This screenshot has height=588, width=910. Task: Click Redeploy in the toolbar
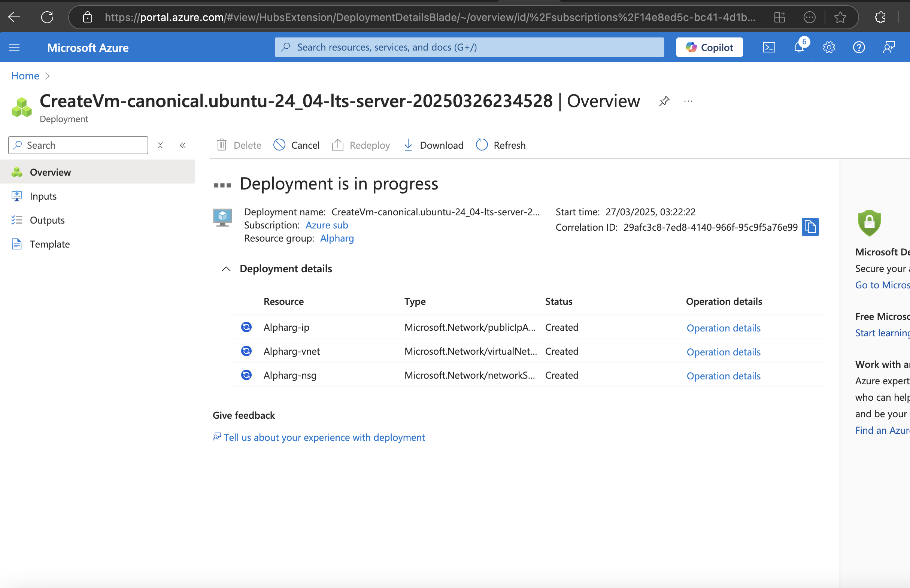361,145
